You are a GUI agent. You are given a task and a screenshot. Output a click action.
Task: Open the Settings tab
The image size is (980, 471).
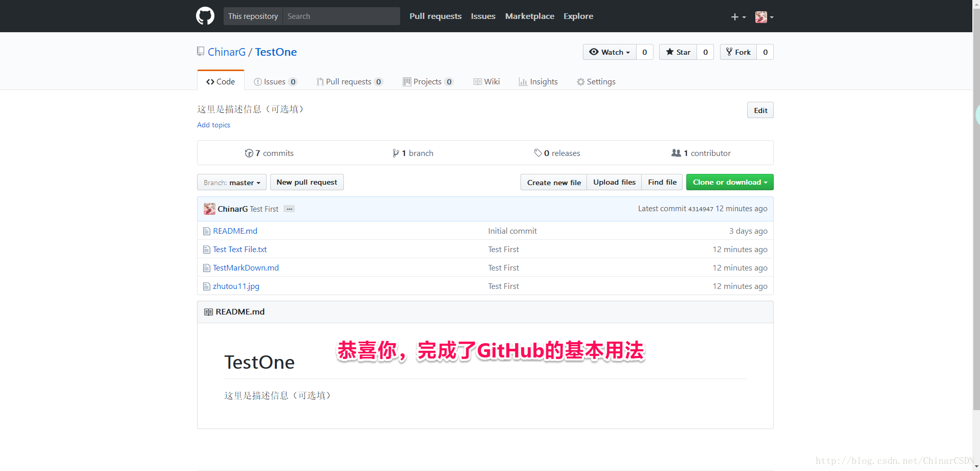pos(596,81)
